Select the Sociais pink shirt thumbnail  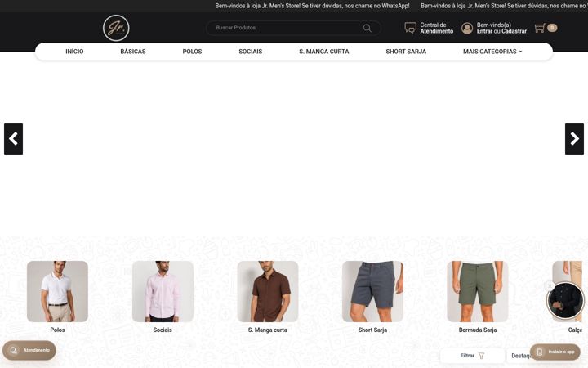coord(163,291)
